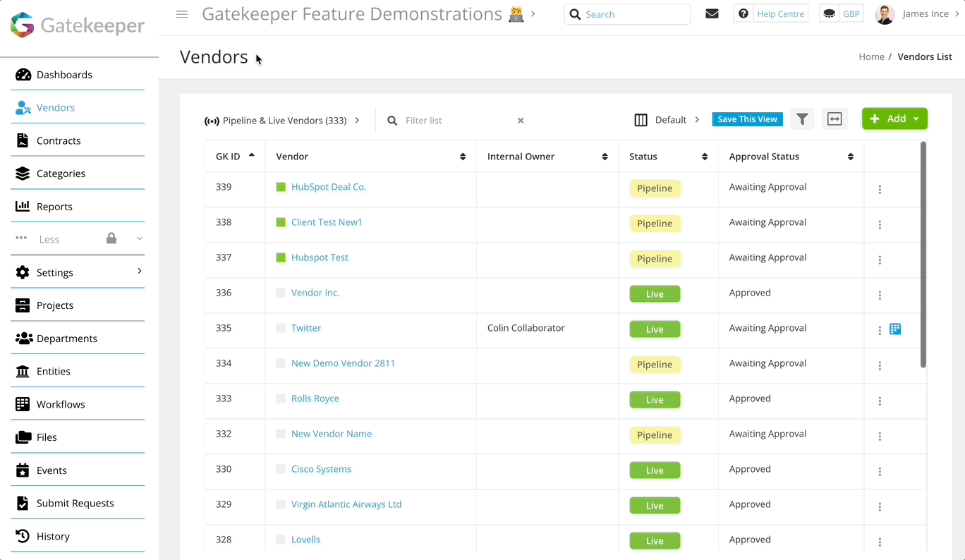
Task: Open the workflow icon on the Twitter row
Action: pyautogui.click(x=895, y=329)
